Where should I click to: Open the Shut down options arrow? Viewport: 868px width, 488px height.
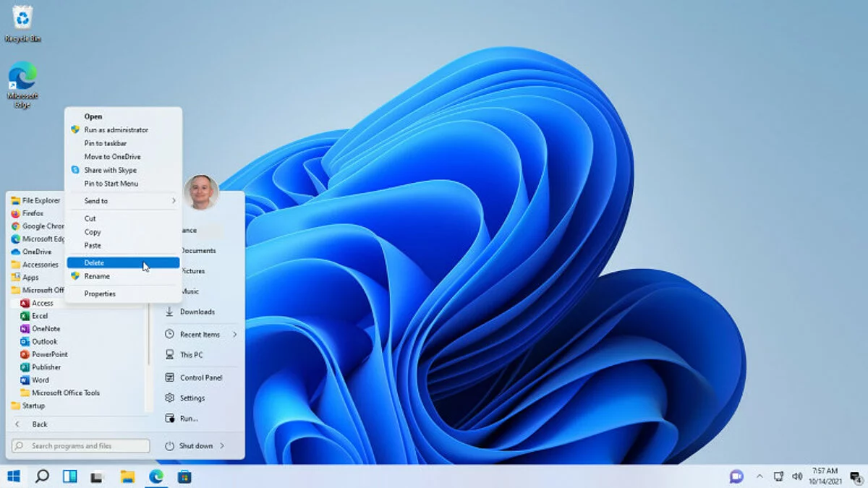(x=221, y=446)
